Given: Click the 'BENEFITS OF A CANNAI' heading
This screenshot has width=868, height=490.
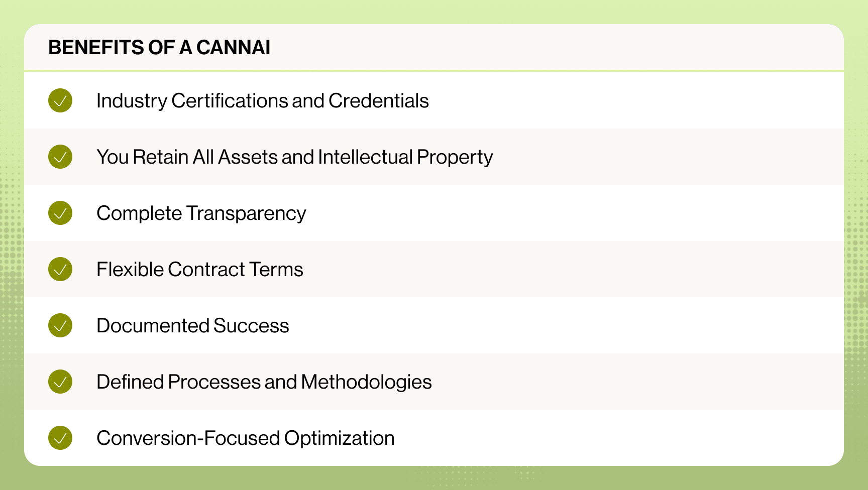Looking at the screenshot, I should (x=159, y=48).
